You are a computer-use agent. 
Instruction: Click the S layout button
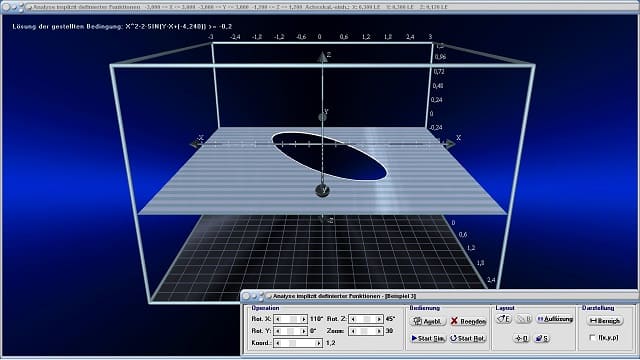click(542, 338)
